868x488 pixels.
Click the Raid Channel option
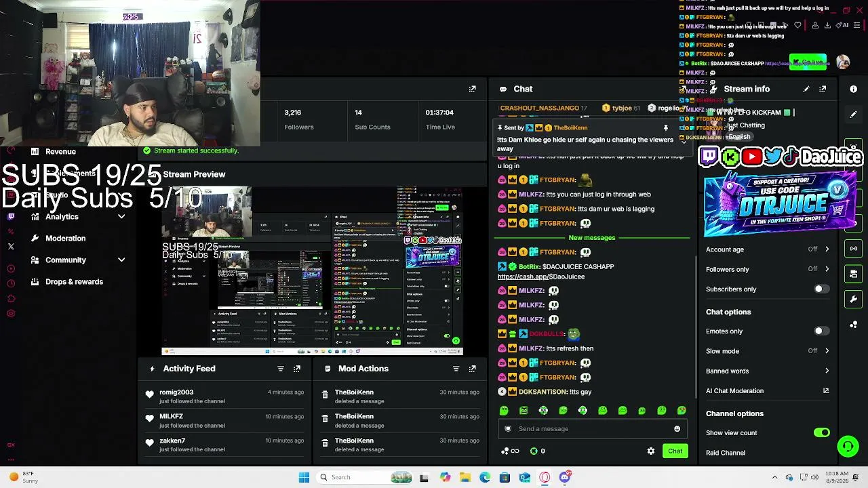725,453
